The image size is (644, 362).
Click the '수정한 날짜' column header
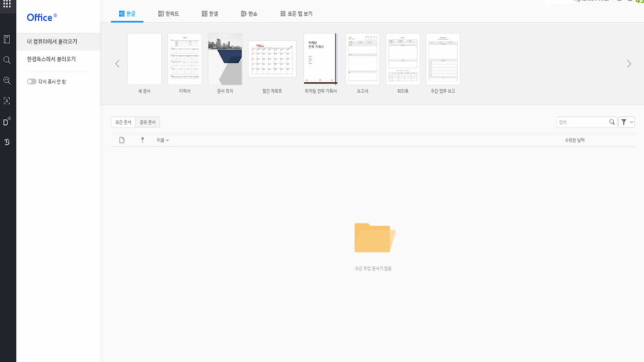point(575,140)
